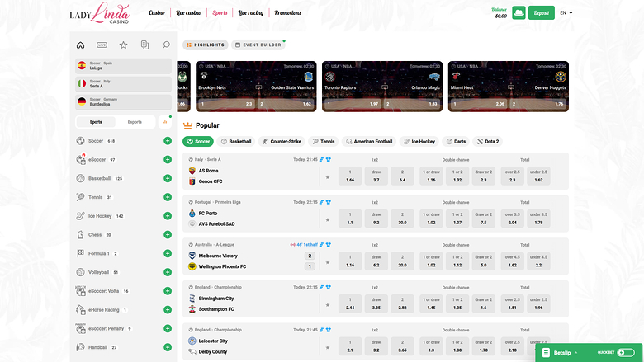Expand the Ice Hockey category
The image size is (644, 362).
[x=168, y=216]
